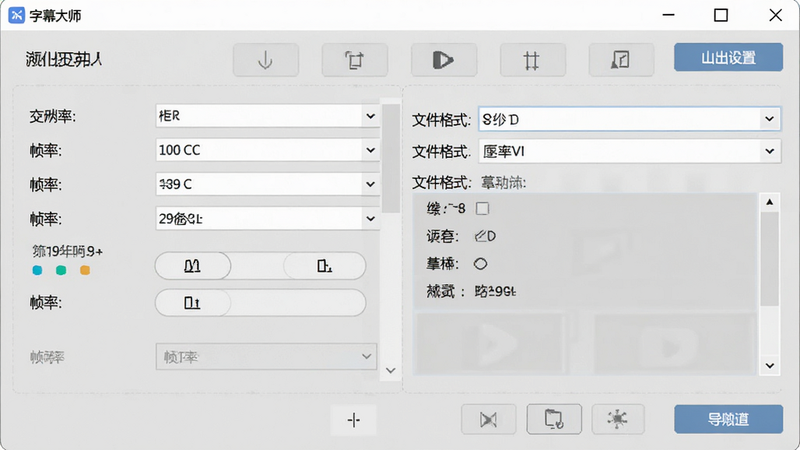Click the blue 导 button at bottom right
The image size is (800, 450).
tap(728, 419)
